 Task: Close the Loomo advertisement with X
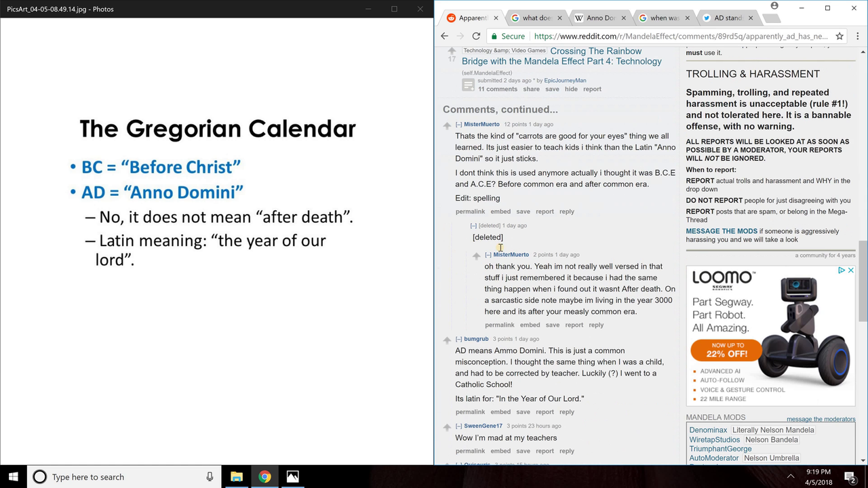click(851, 270)
